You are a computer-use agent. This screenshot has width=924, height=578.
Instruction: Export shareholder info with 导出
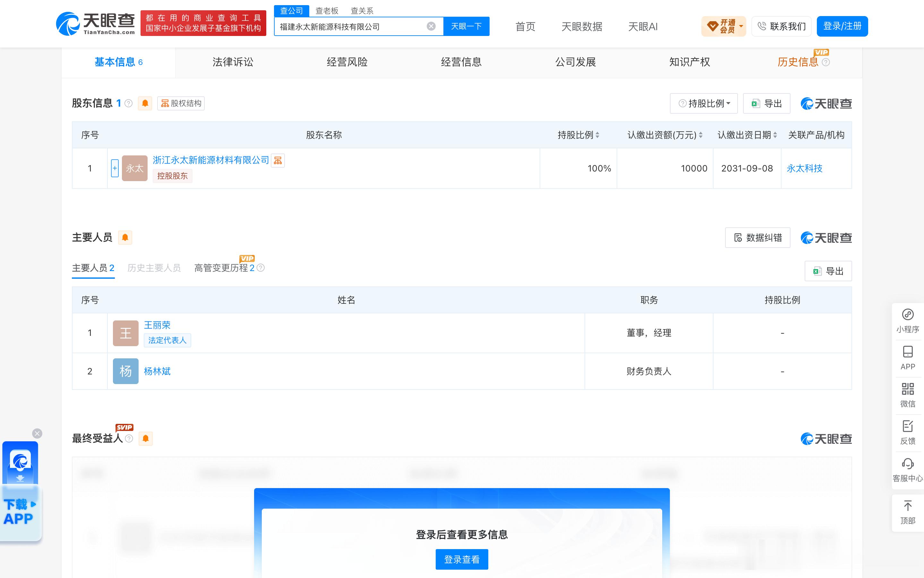[x=767, y=103]
